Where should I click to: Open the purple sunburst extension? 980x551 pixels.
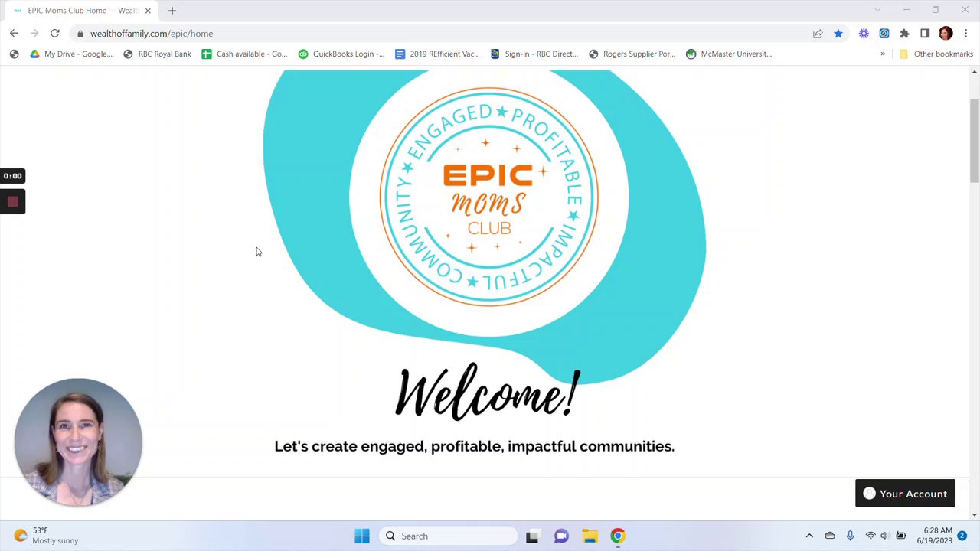[864, 34]
